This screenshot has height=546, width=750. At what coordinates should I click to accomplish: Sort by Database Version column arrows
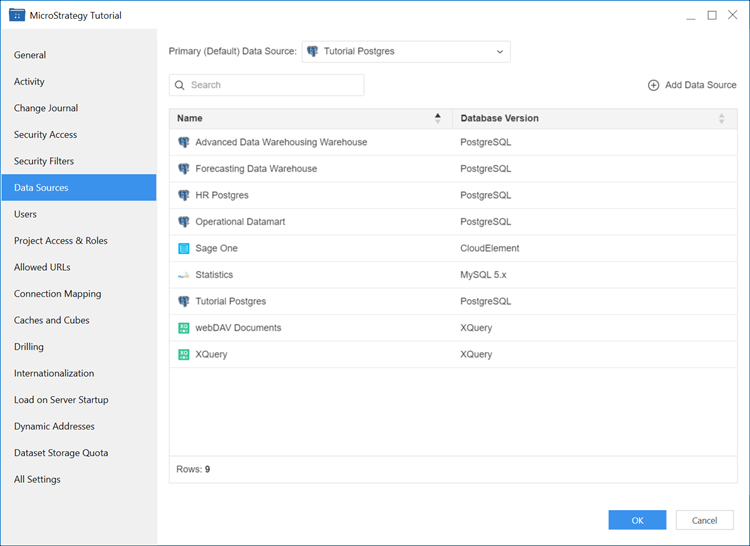coord(721,118)
